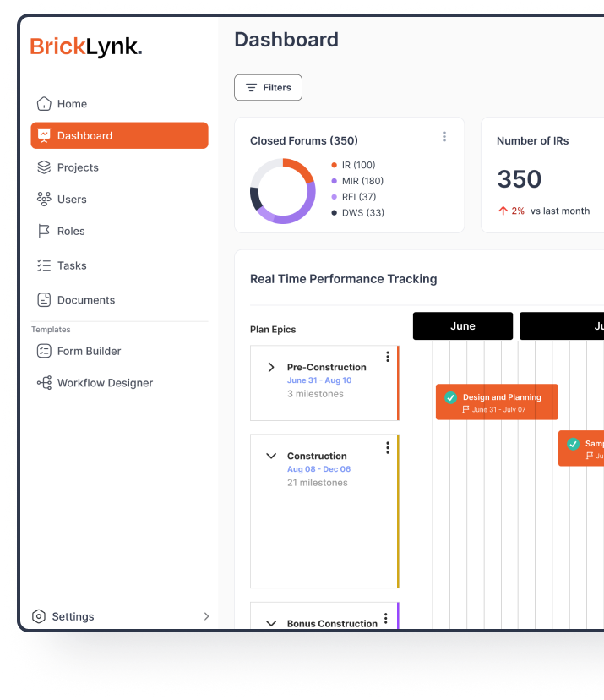Collapse the Bonus Construction epic
The height and width of the screenshot is (700, 604).
(271, 623)
